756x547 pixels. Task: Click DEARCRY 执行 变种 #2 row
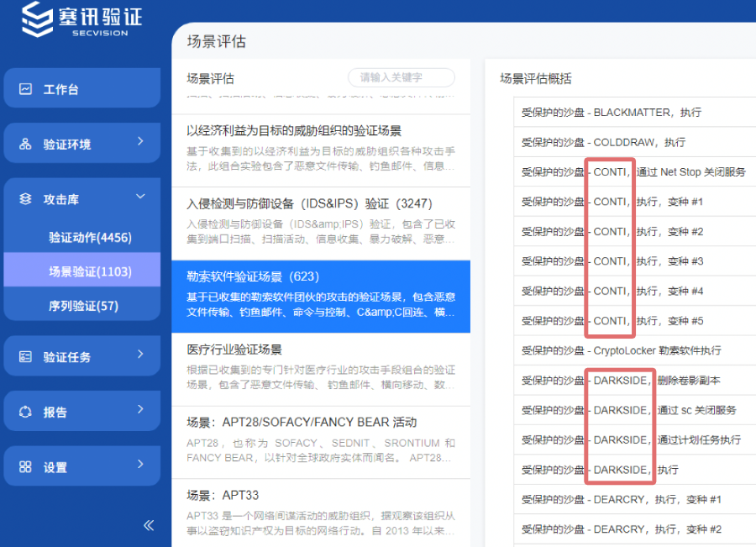point(634,529)
